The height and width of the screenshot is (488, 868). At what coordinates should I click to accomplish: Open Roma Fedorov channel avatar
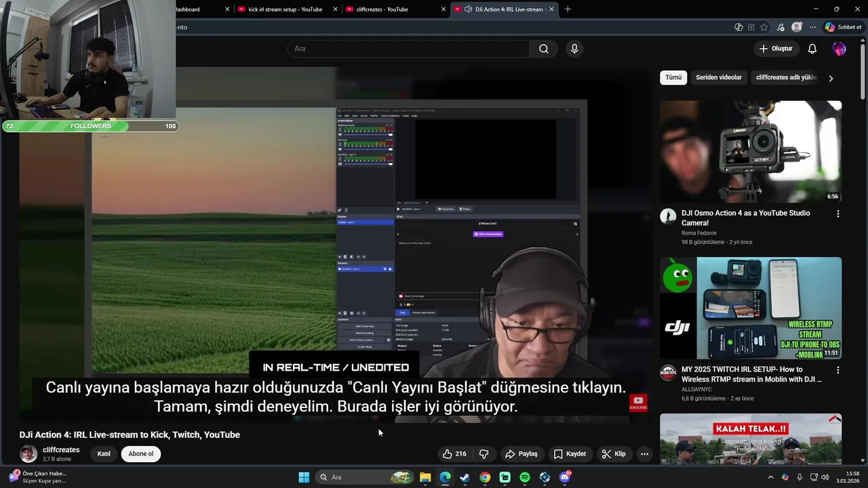pyautogui.click(x=668, y=217)
